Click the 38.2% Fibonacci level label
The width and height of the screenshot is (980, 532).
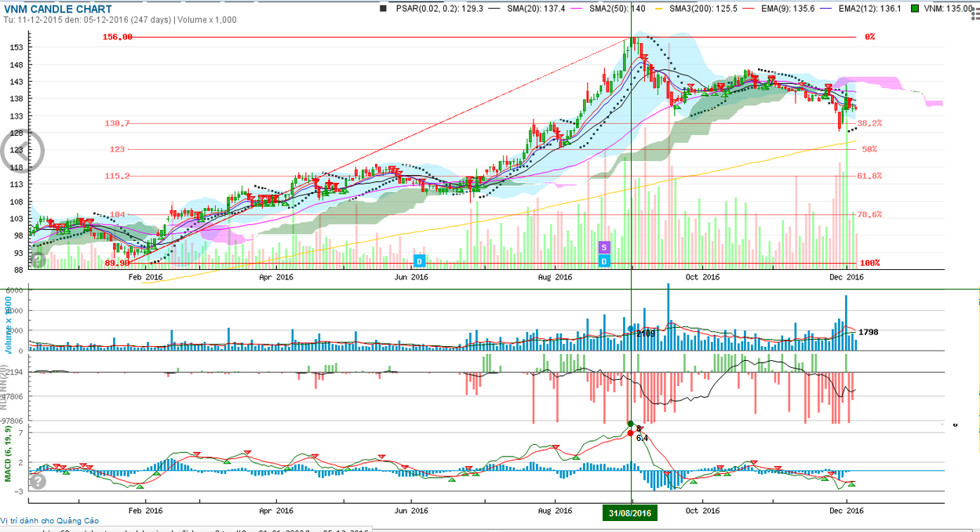[x=869, y=123]
